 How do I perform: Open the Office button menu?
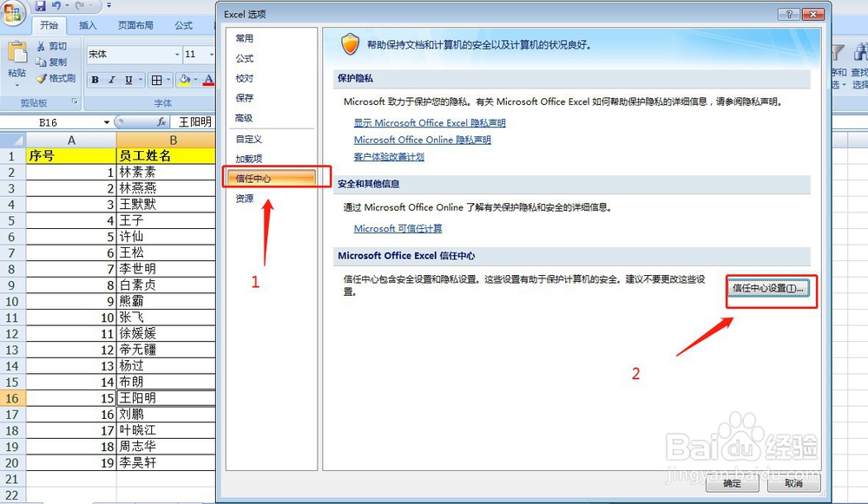pyautogui.click(x=12, y=12)
